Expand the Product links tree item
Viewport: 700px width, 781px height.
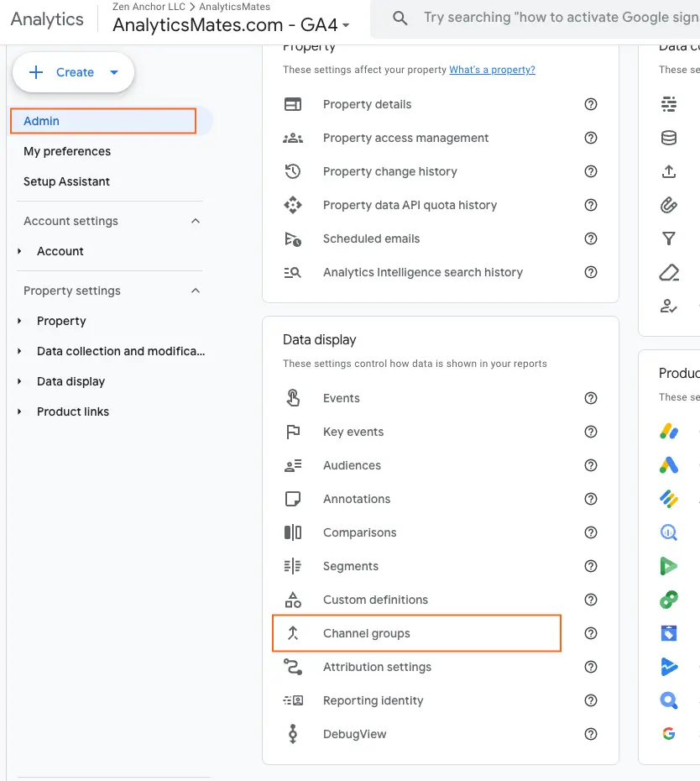click(19, 411)
